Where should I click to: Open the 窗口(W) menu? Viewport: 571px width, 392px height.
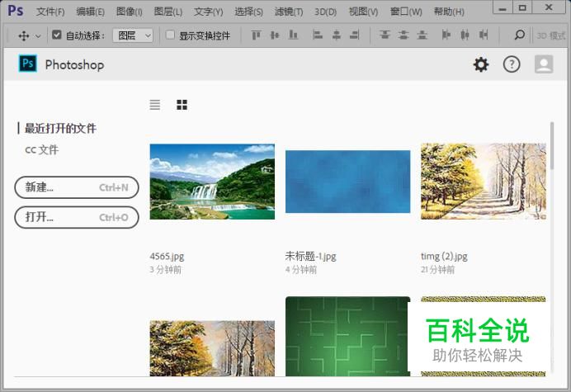point(406,12)
